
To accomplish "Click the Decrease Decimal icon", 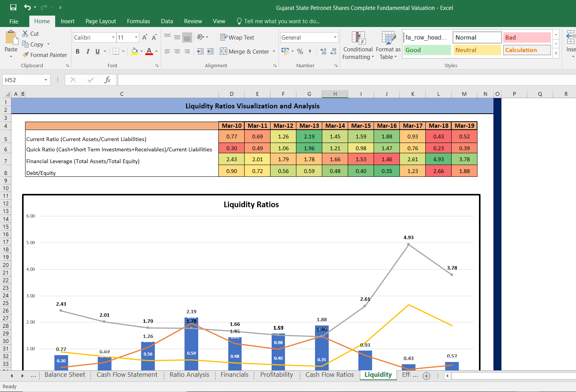I will click(333, 51).
